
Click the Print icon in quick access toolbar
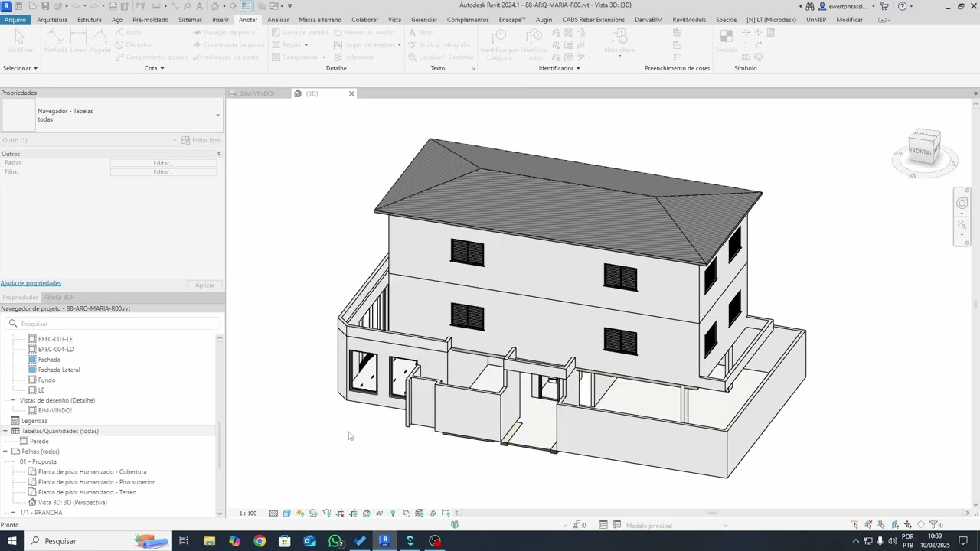[x=113, y=6]
